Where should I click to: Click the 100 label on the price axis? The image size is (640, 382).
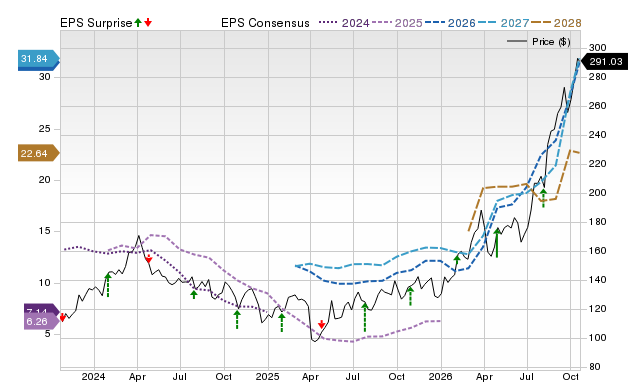click(597, 338)
